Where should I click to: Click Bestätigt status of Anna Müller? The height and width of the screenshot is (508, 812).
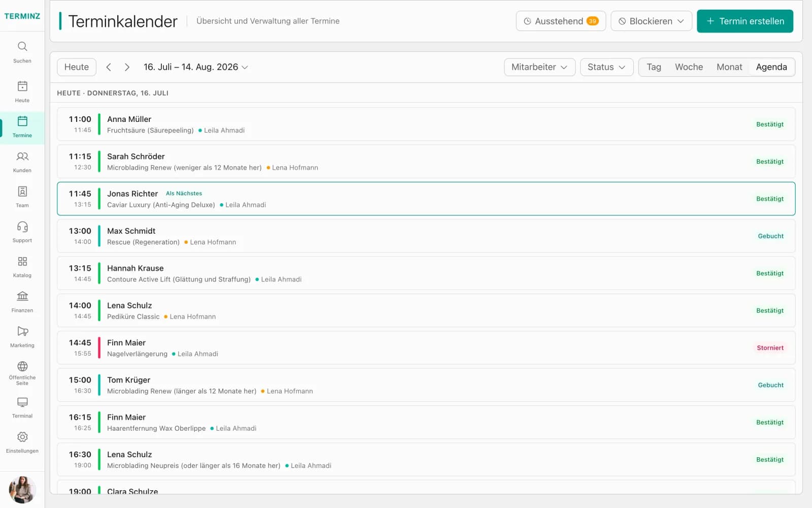point(770,124)
